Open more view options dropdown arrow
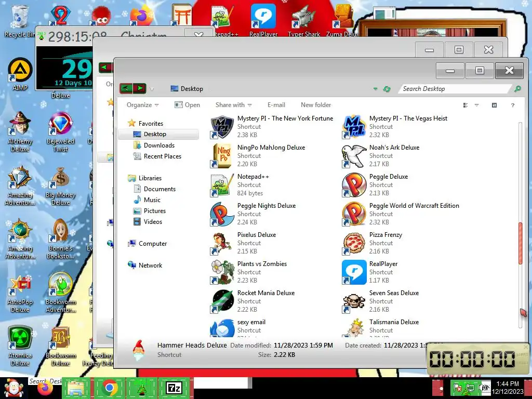Viewport: 532px width, 399px height. (x=477, y=105)
